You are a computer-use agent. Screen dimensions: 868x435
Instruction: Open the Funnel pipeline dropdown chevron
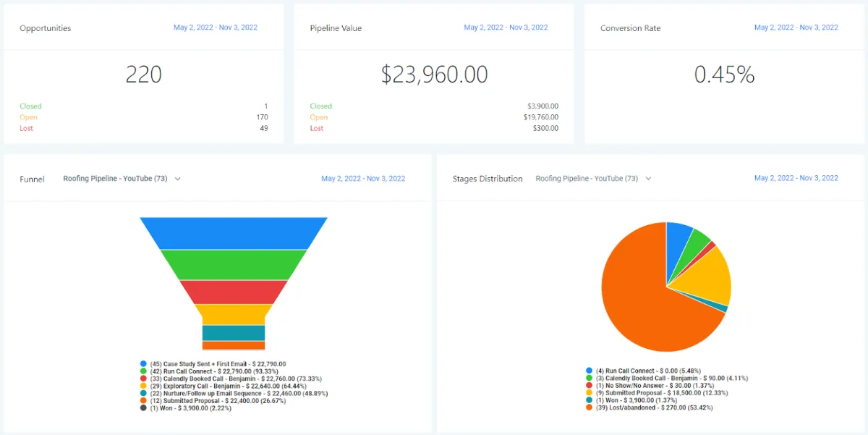pyautogui.click(x=178, y=179)
